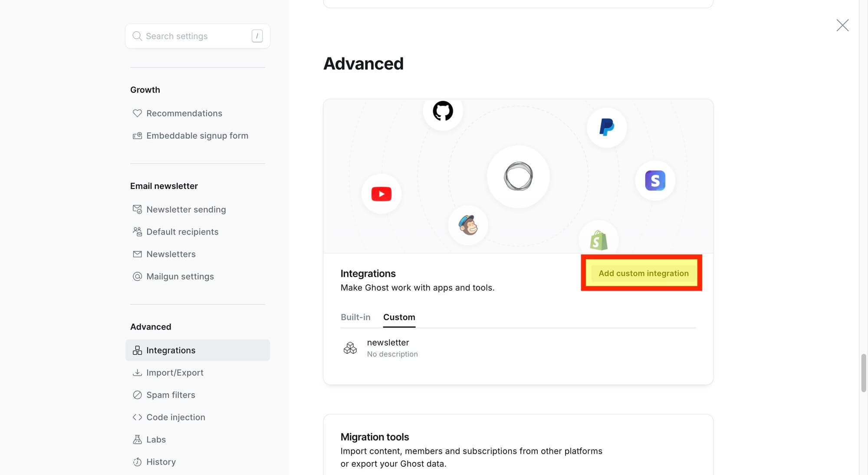Click the search magnifier icon
The width and height of the screenshot is (868, 475).
pos(137,36)
